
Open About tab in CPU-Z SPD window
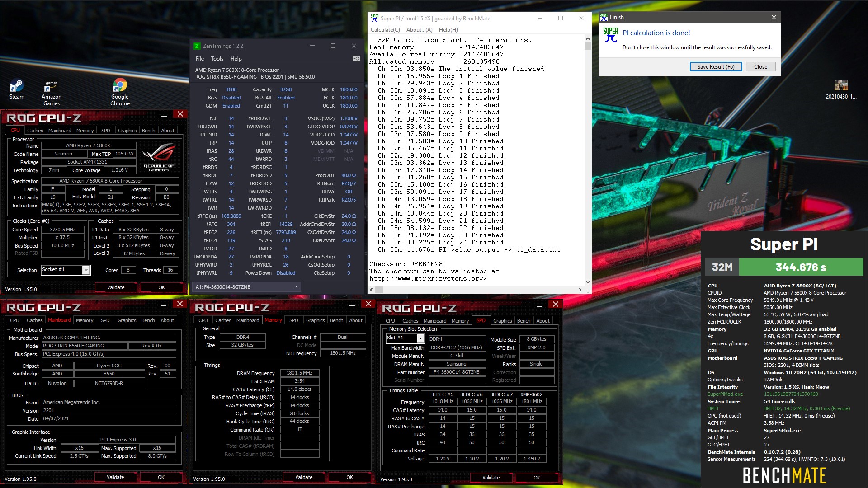pos(543,321)
